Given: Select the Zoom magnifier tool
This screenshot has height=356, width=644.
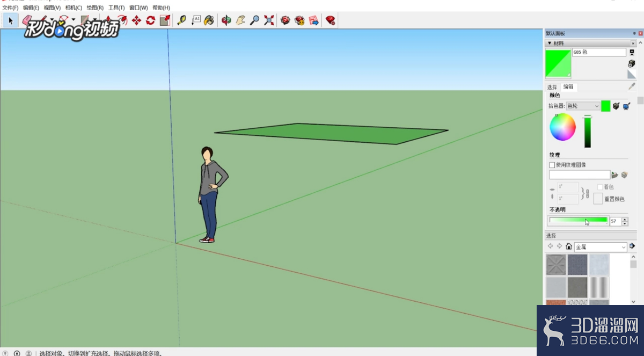Looking at the screenshot, I should pyautogui.click(x=255, y=20).
